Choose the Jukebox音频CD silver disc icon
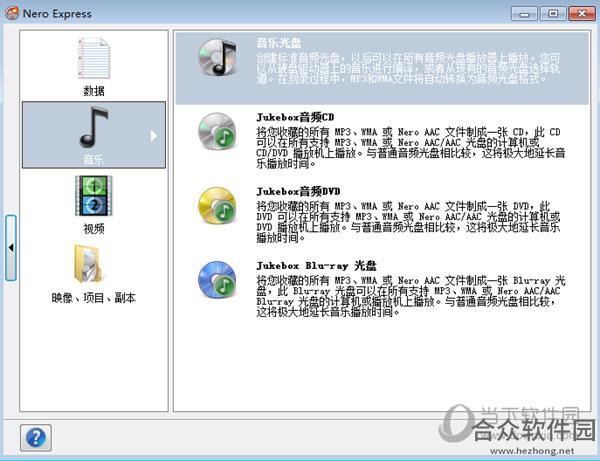Screen dimensions: 600x461 click(x=217, y=131)
